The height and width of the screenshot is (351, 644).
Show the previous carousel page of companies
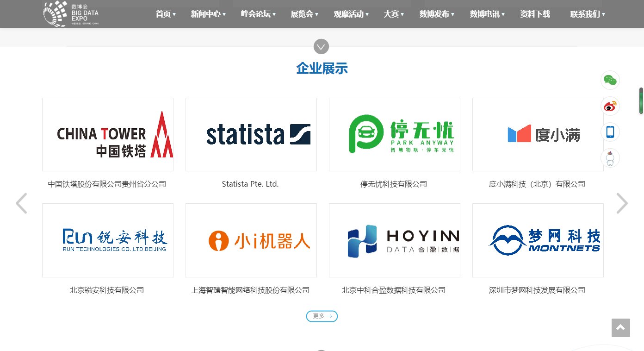point(21,203)
